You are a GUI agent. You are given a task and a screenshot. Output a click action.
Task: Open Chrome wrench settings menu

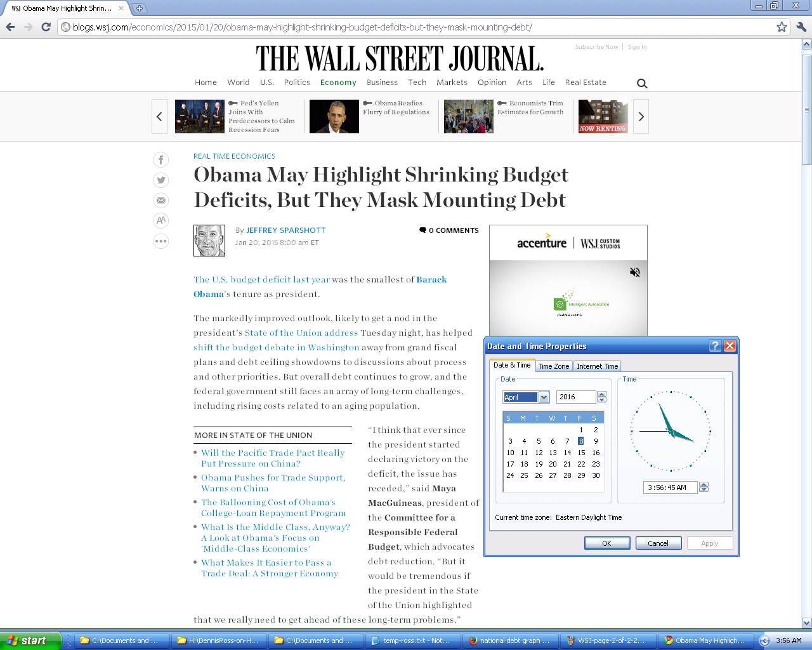[801, 27]
